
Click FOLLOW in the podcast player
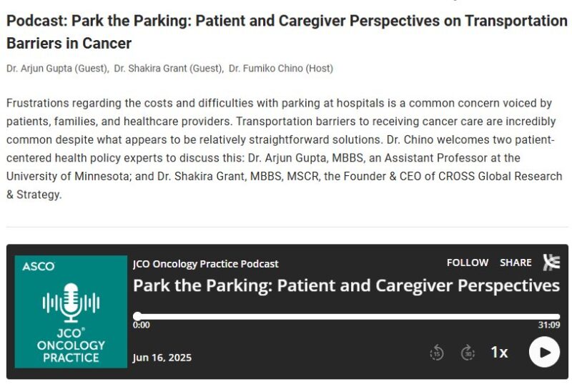pos(467,263)
